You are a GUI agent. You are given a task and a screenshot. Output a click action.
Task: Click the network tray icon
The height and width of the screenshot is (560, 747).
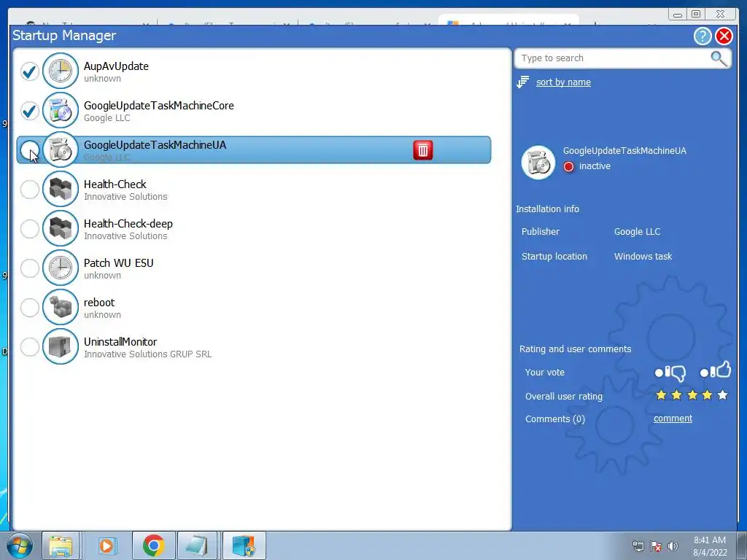tap(638, 546)
